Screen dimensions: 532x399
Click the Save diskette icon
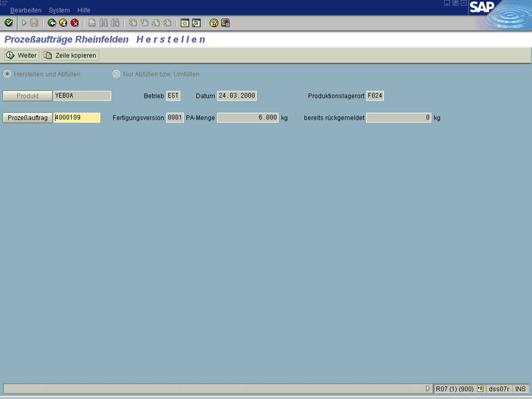pos(34,23)
